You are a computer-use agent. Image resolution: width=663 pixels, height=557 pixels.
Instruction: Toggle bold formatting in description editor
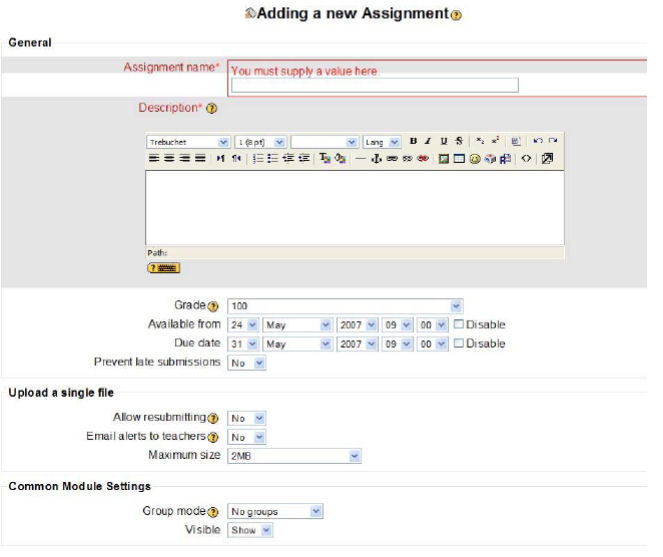click(414, 142)
